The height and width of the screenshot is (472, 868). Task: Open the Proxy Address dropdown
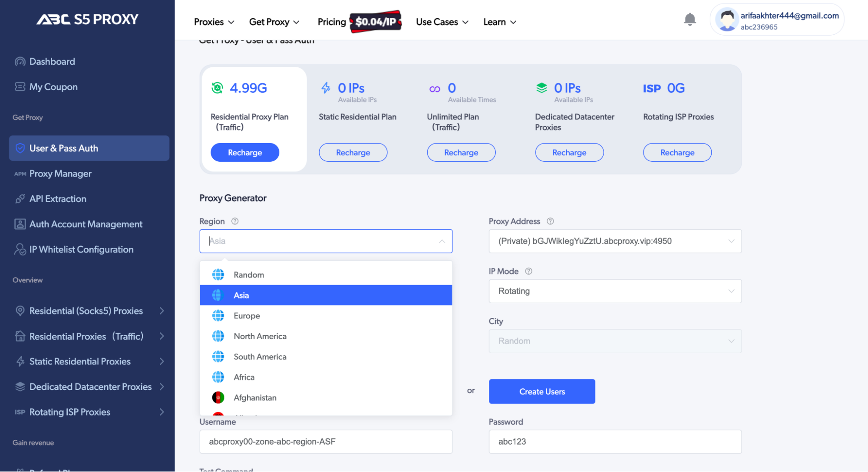pos(615,241)
